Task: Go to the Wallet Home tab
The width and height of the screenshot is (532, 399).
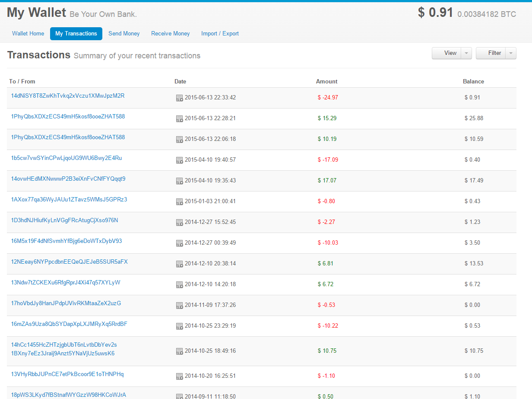Action: coord(28,34)
